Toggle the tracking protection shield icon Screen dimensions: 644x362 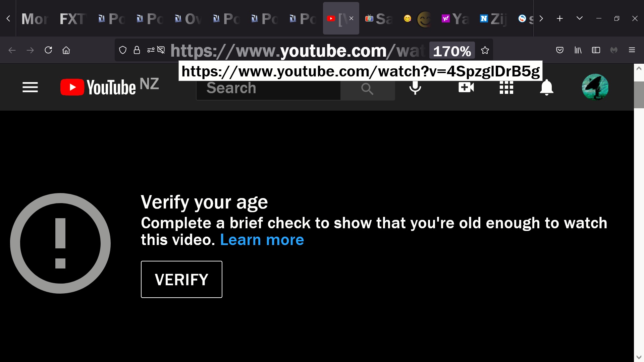(x=123, y=50)
